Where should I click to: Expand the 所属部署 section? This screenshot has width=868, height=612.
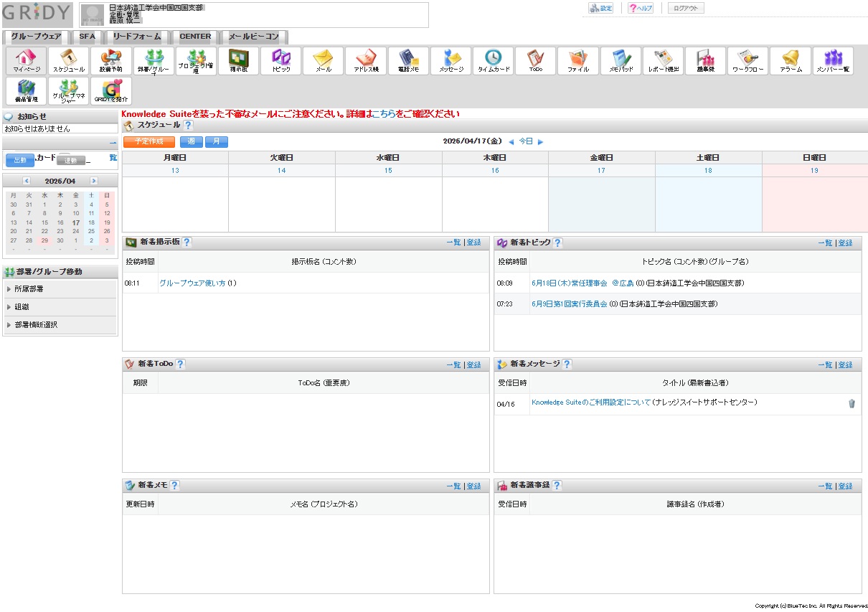(x=29, y=289)
